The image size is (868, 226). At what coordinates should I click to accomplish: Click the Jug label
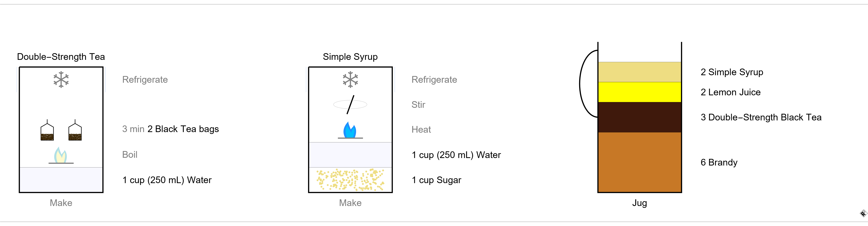(x=640, y=203)
